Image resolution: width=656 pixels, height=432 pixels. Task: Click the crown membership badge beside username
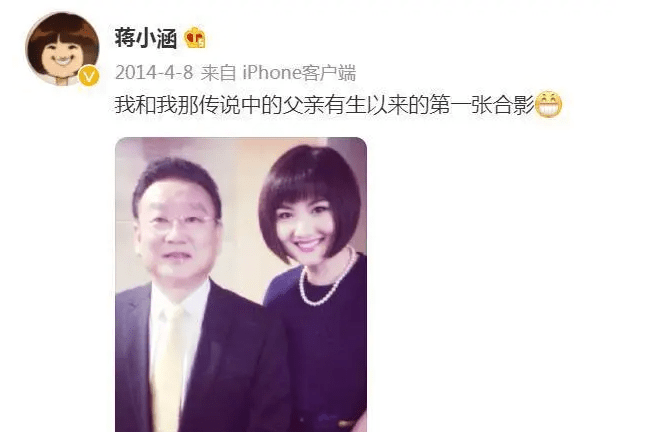[x=195, y=38]
